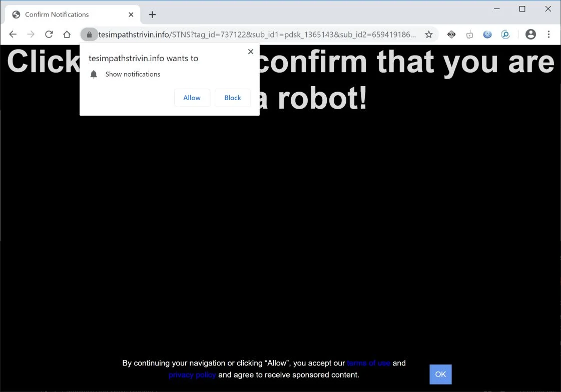This screenshot has width=561, height=392.
Task: Open the blue globe extension
Action: 487,35
